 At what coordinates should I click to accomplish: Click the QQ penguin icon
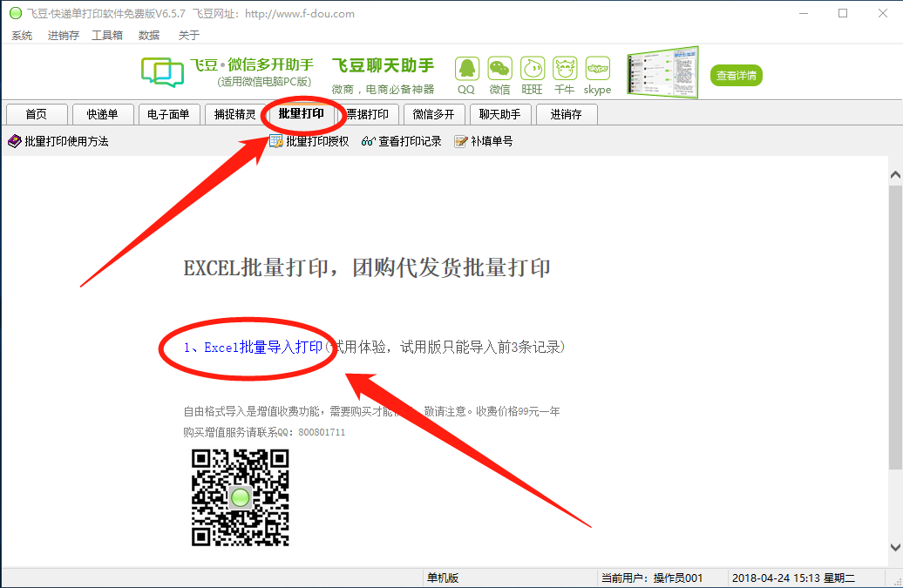point(466,69)
